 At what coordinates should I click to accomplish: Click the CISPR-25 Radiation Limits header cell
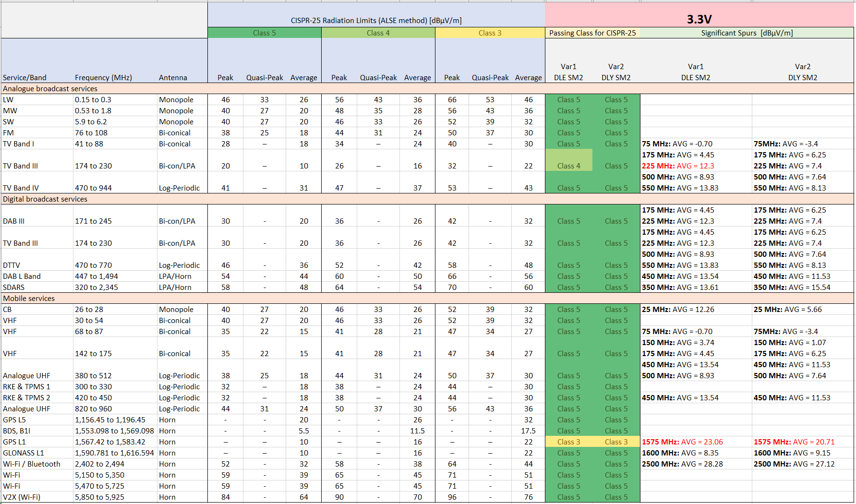coord(376,20)
